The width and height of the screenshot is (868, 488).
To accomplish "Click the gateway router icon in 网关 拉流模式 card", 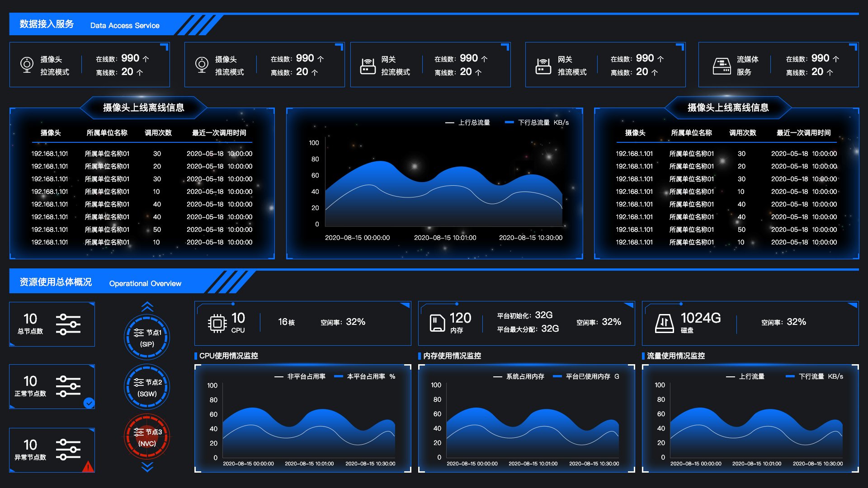I will 368,66.
